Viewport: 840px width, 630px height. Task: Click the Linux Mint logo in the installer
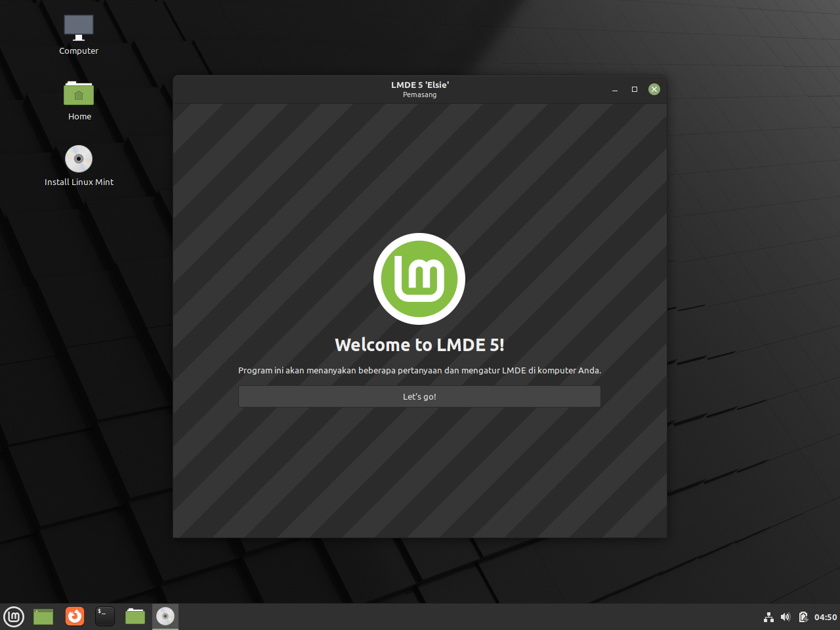click(419, 279)
